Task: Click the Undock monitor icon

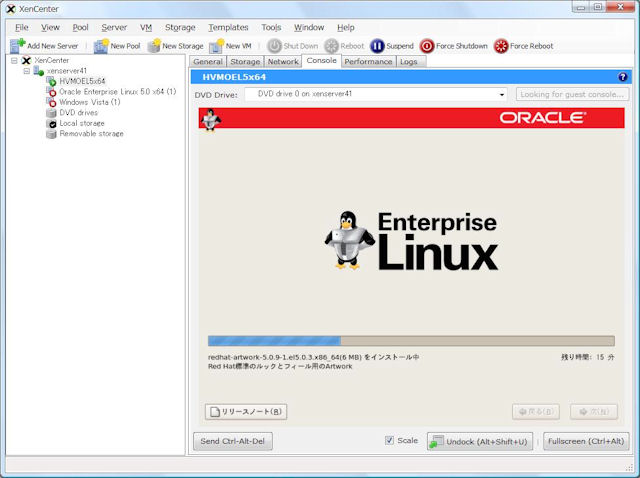Action: tap(437, 441)
